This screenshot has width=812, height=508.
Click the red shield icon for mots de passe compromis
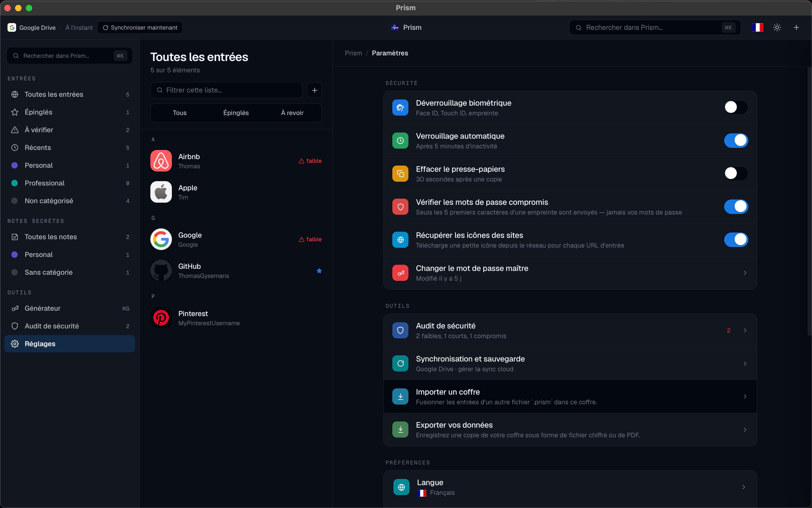(400, 207)
